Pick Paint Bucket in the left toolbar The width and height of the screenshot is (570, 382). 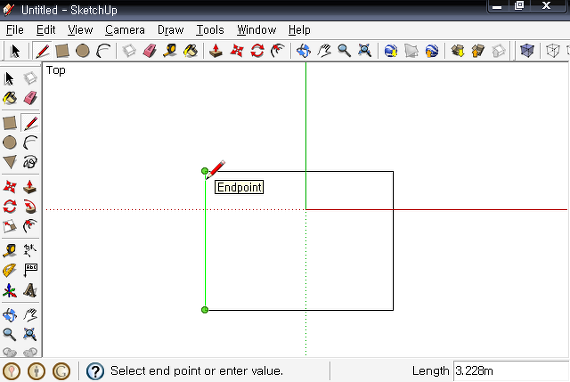click(x=10, y=98)
